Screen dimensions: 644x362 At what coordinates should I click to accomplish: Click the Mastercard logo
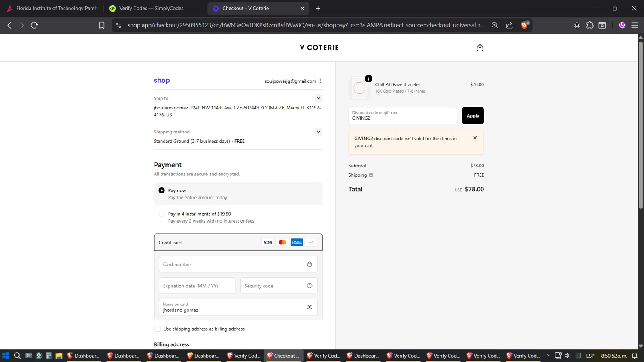pyautogui.click(x=282, y=242)
